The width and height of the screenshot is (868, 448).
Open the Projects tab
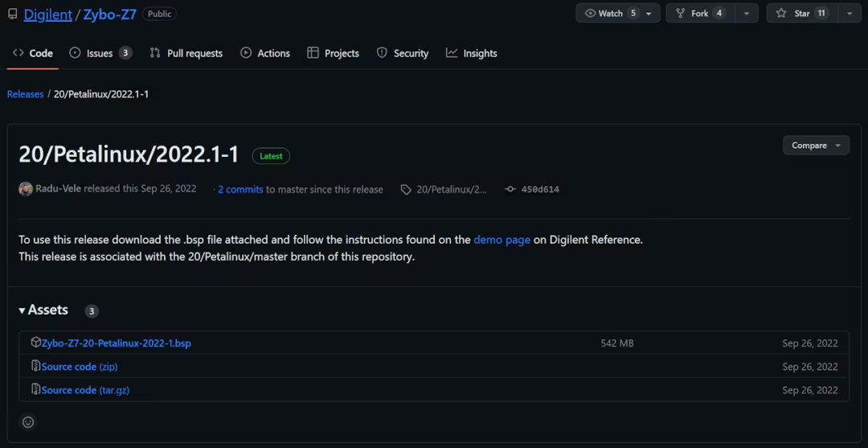pos(334,53)
